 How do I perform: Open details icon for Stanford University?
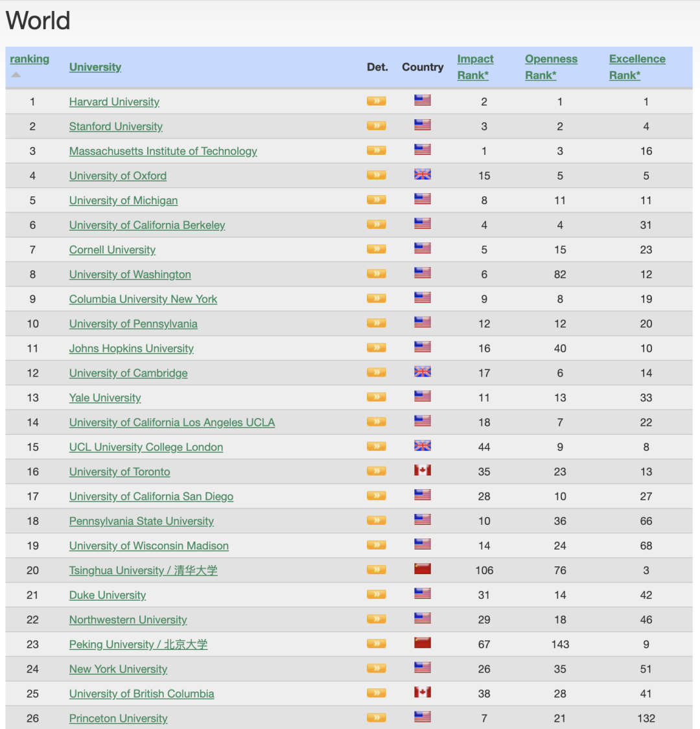[377, 126]
